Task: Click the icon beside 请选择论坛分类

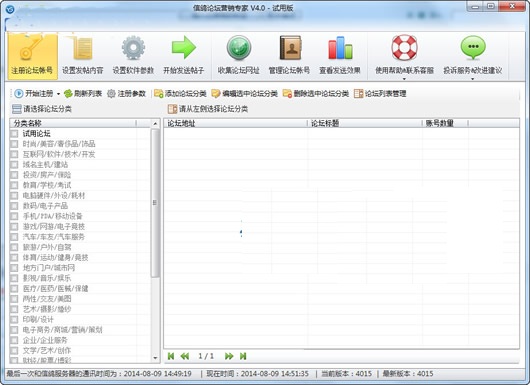Action: [x=17, y=109]
